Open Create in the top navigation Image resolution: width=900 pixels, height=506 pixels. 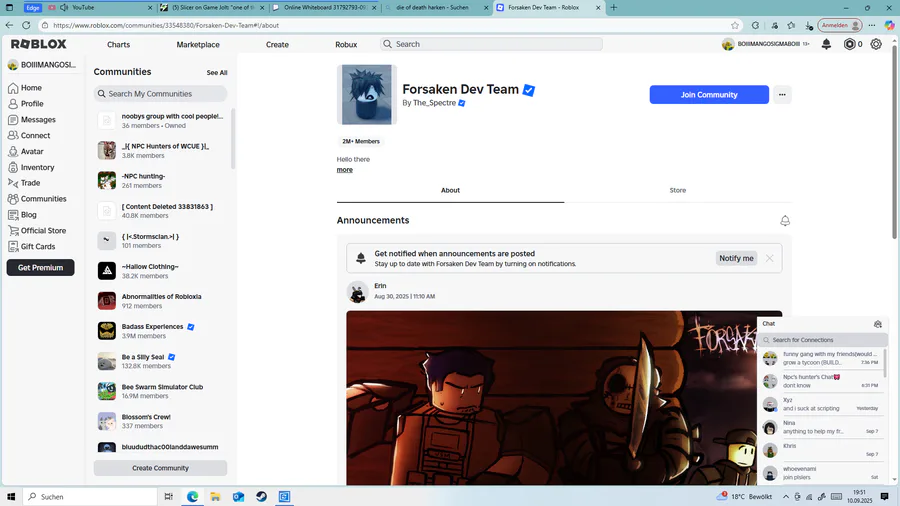pos(277,45)
